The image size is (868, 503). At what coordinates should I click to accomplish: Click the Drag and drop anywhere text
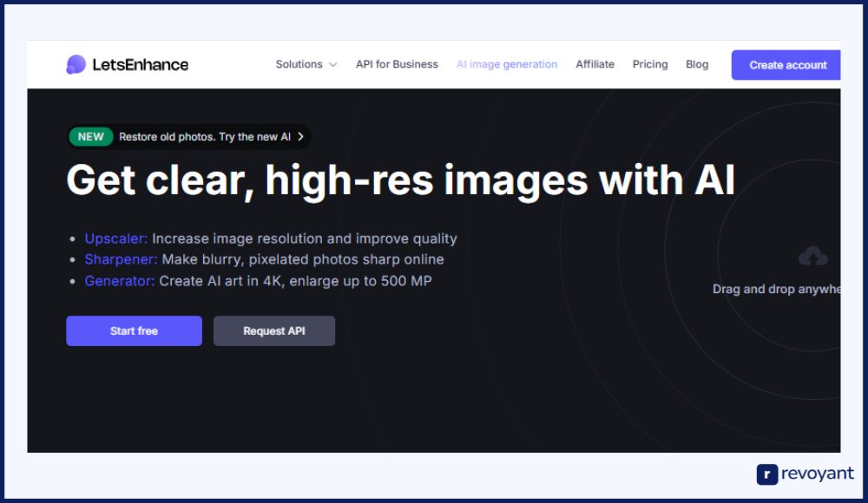776,289
